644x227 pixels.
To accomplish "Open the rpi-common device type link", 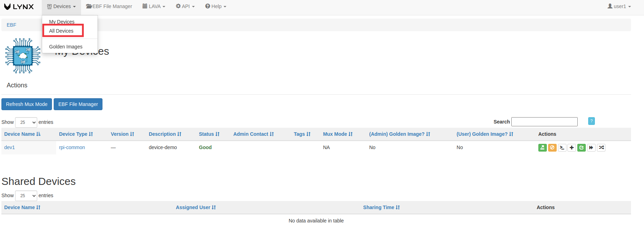I will (x=72, y=147).
